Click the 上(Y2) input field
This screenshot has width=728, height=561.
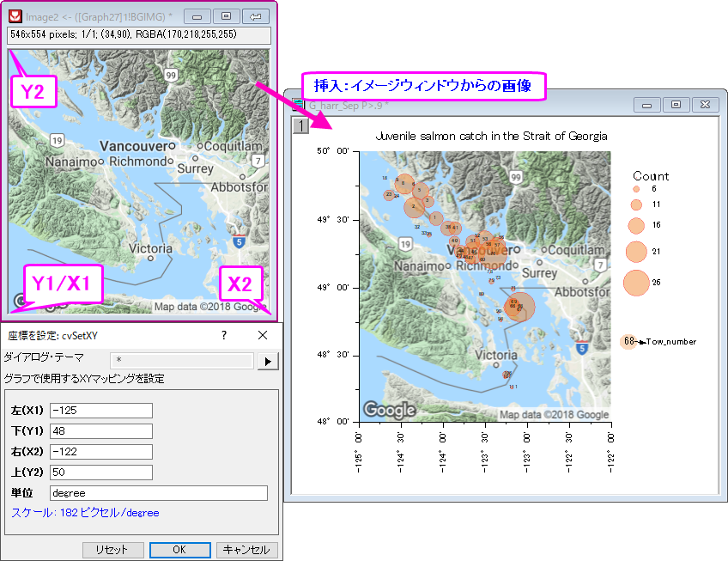[101, 473]
